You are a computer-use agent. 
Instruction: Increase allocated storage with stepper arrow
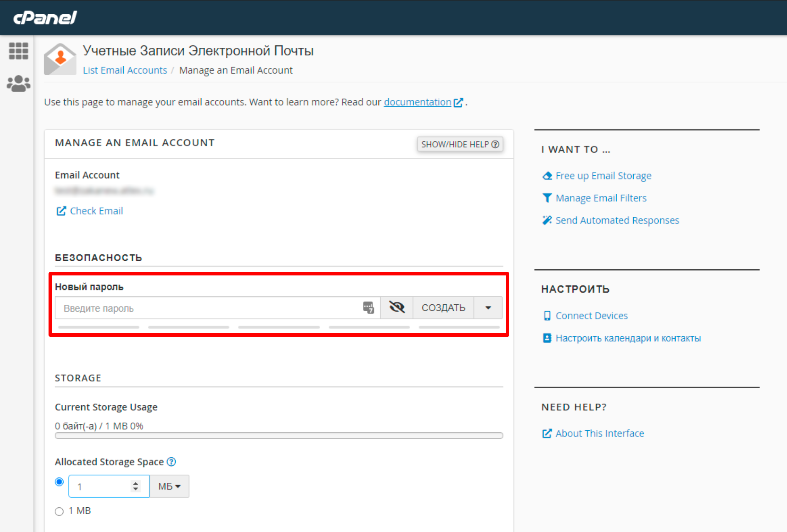tap(136, 483)
